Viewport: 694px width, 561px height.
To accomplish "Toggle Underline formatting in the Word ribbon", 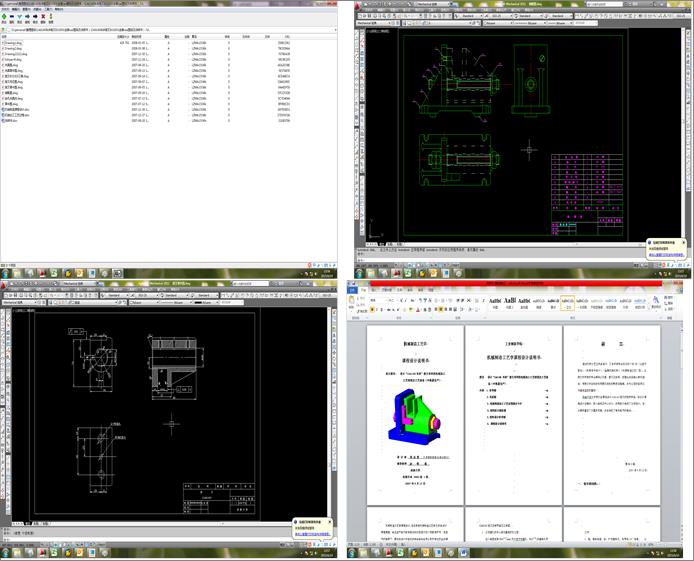I will point(383,307).
